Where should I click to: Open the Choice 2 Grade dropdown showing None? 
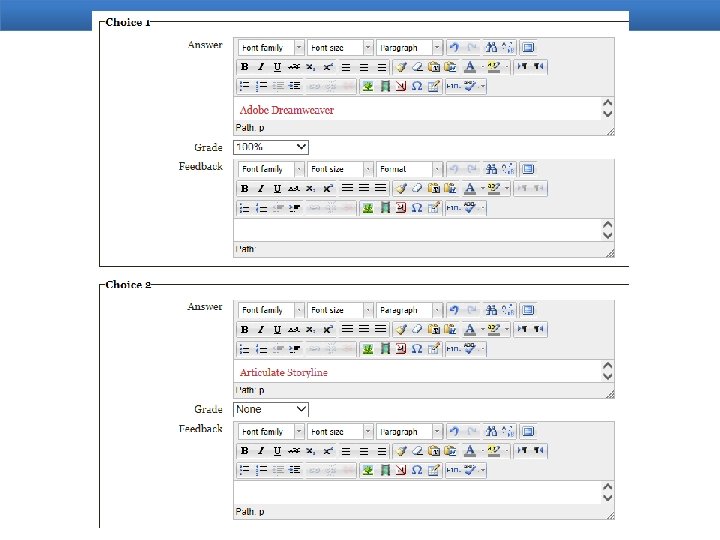[271, 409]
